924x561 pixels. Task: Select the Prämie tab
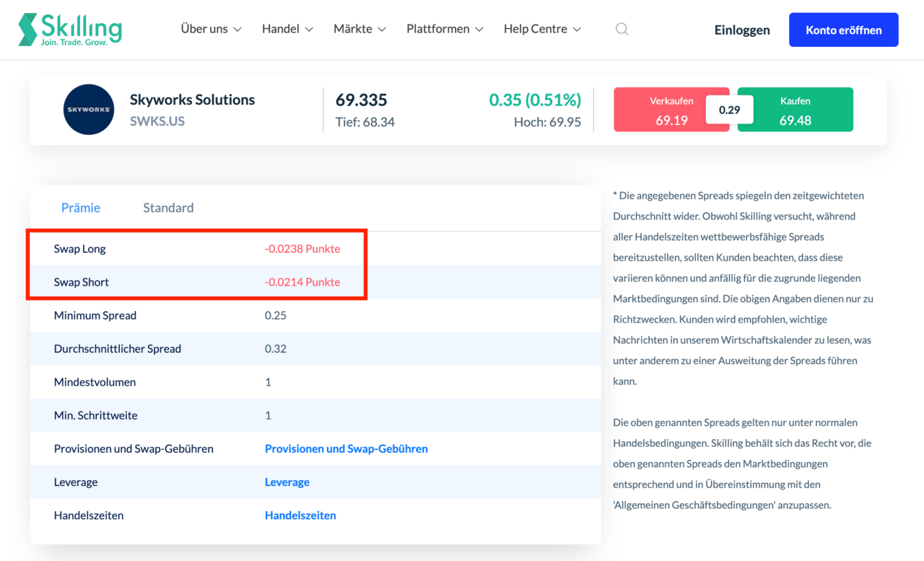80,207
